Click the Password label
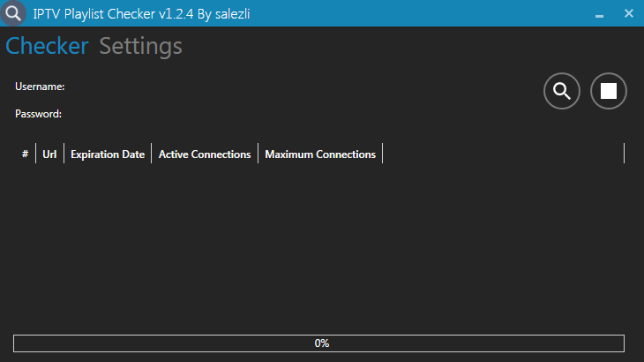The image size is (644, 362). pyautogui.click(x=38, y=114)
